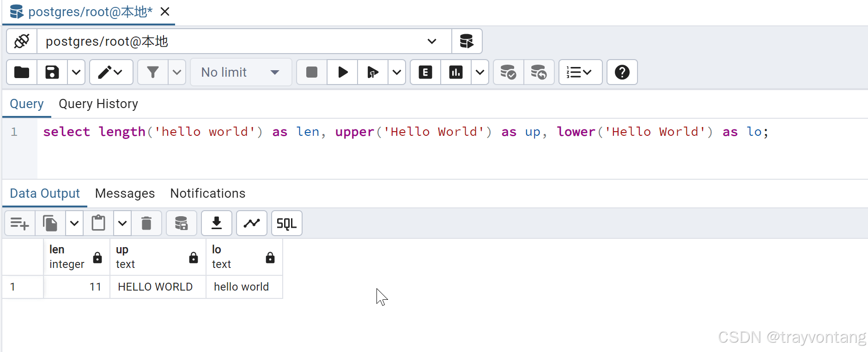Select row 1 header in results grid
The width and height of the screenshot is (868, 352).
click(x=23, y=287)
